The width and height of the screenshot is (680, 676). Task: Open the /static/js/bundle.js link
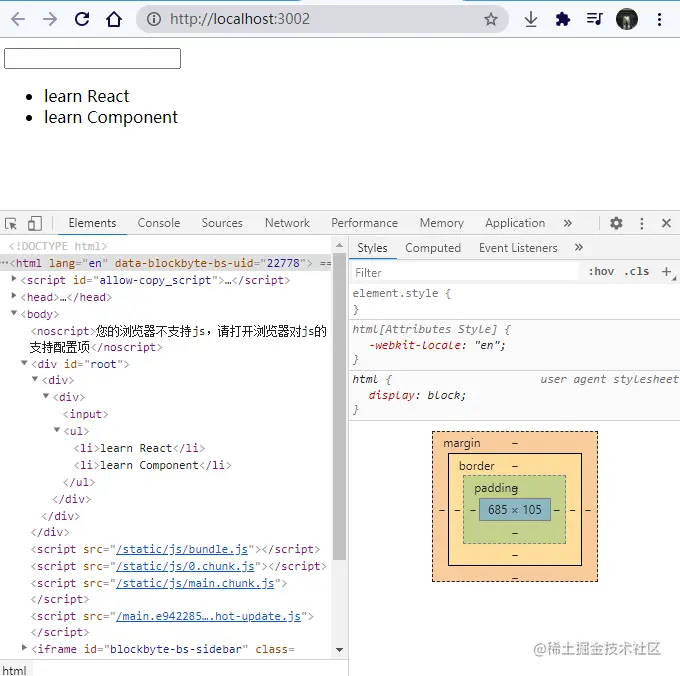pos(182,549)
